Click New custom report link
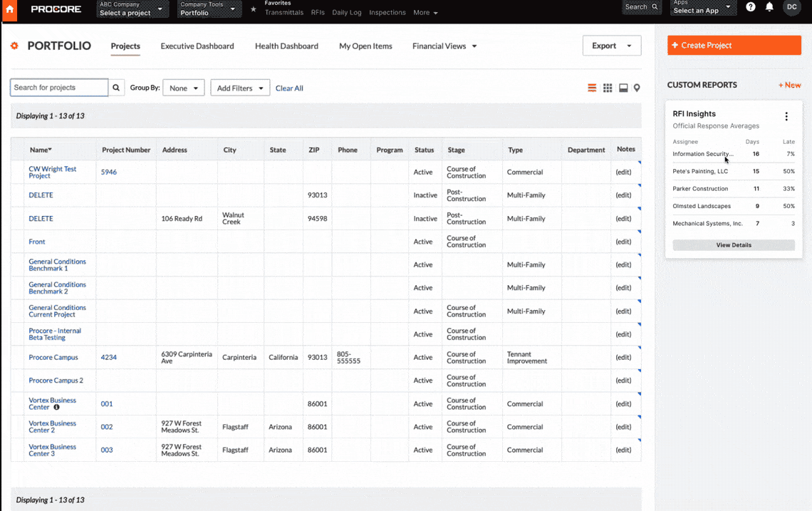The width and height of the screenshot is (812, 511). point(789,85)
